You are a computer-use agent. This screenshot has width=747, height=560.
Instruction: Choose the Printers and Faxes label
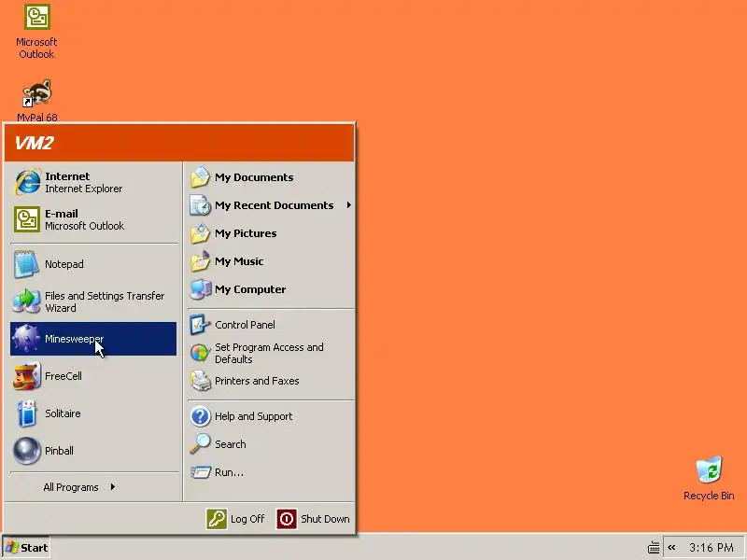(257, 381)
